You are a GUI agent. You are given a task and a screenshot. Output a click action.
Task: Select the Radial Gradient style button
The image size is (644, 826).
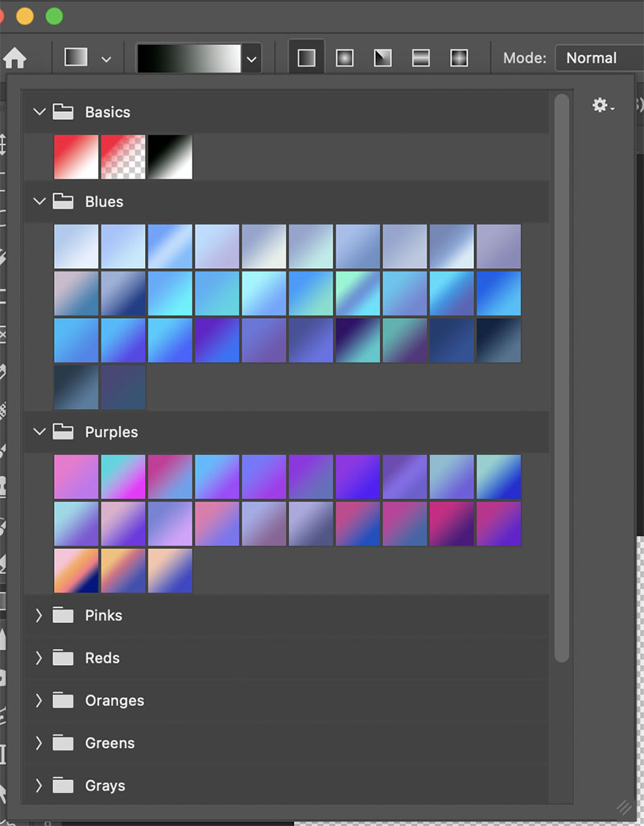(345, 58)
